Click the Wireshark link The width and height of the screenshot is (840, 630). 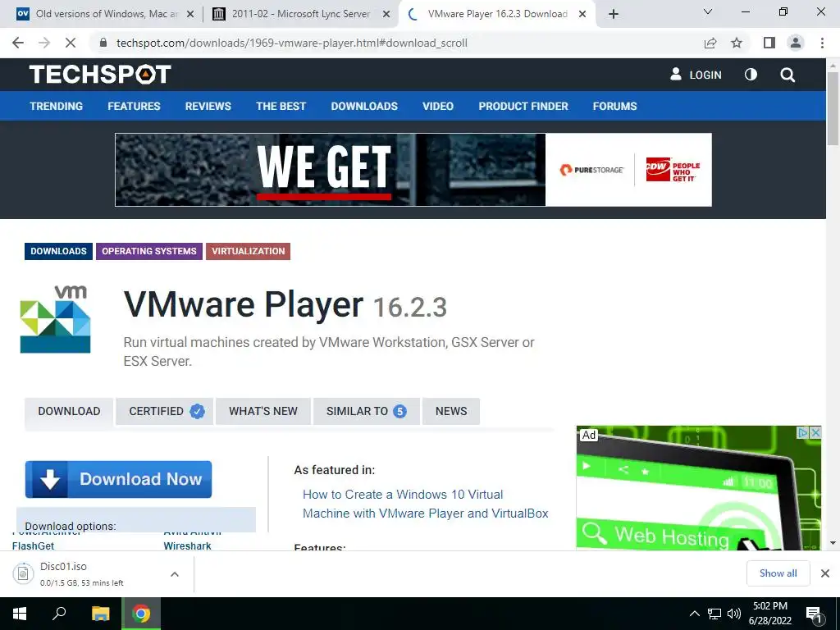(188, 546)
